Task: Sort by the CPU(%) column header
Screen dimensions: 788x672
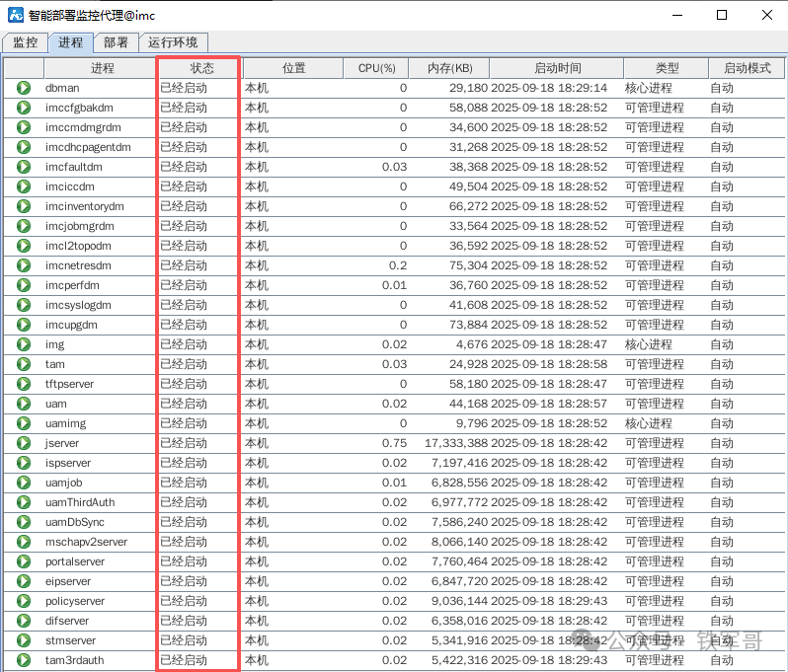Action: [x=376, y=68]
